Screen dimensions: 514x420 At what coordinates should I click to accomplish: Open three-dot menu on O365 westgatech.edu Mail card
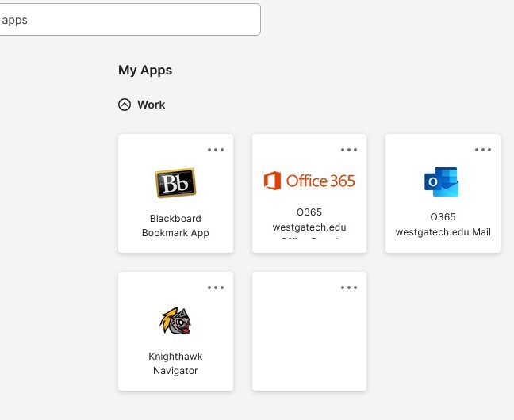coord(483,150)
